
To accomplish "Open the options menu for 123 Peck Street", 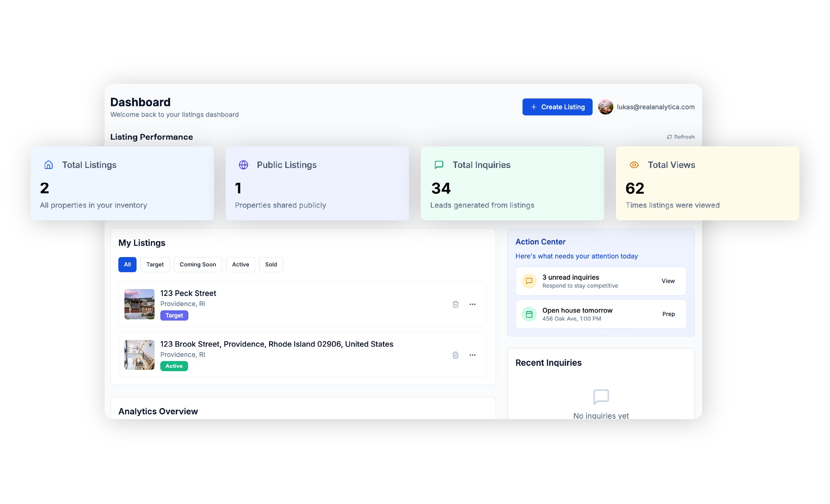I will pos(473,304).
